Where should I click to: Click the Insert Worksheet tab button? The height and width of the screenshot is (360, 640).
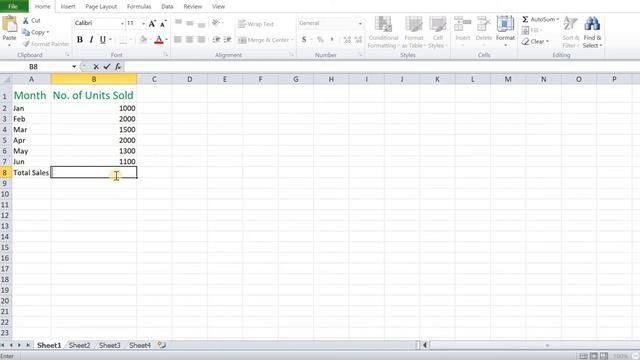click(x=162, y=345)
